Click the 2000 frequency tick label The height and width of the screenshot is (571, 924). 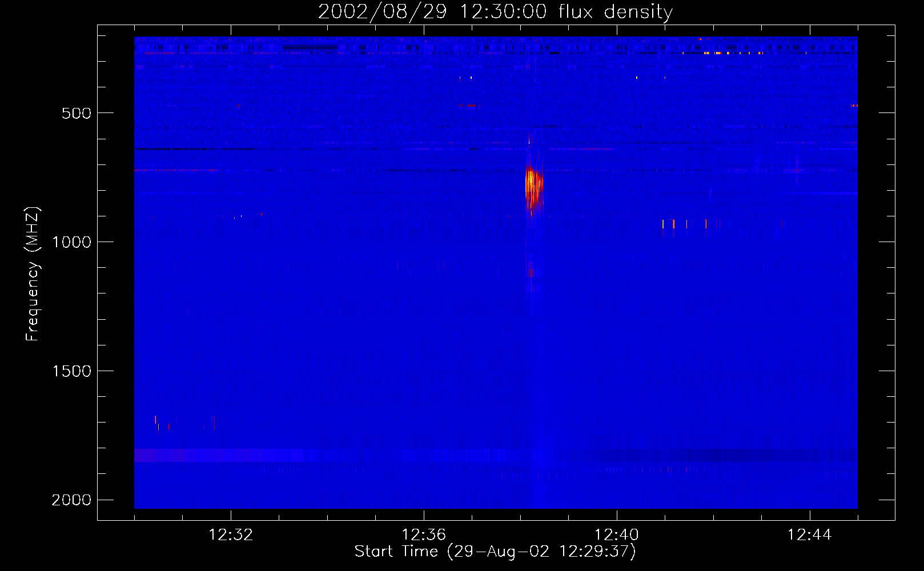[71, 500]
